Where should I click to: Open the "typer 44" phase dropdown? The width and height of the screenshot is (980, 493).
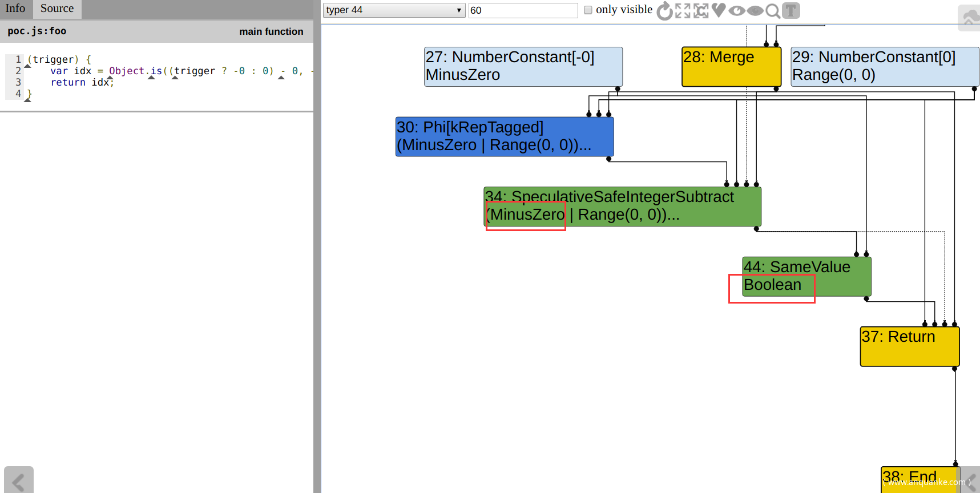tap(394, 10)
